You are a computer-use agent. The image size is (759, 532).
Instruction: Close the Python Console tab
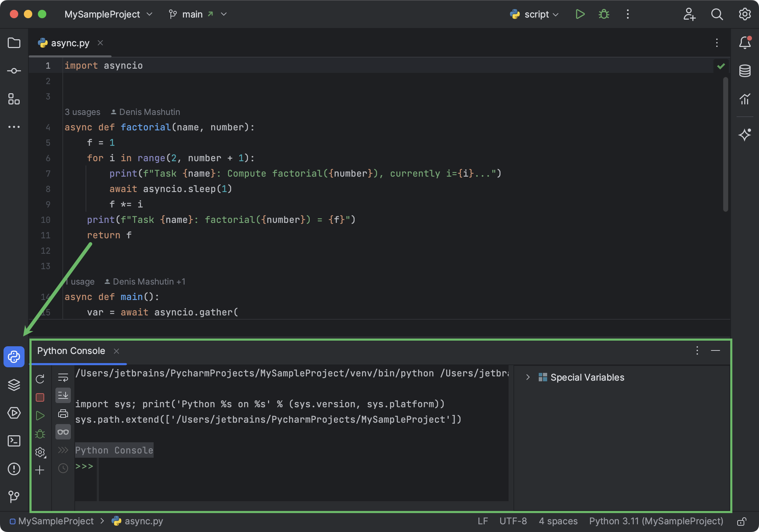click(116, 351)
